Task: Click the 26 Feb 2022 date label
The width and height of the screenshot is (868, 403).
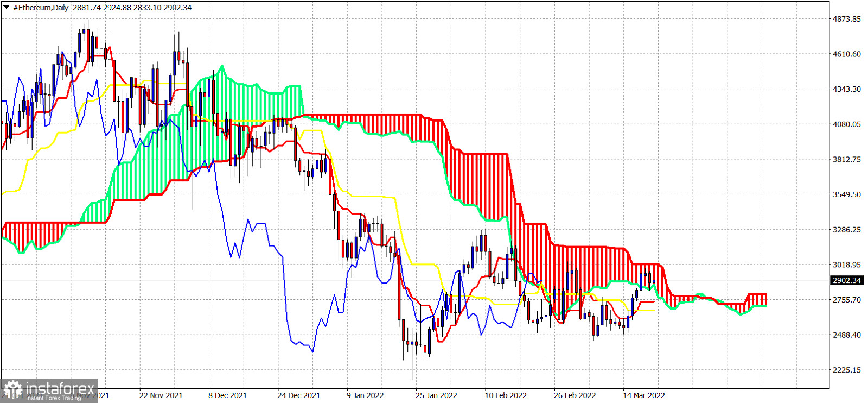Action: tap(575, 395)
